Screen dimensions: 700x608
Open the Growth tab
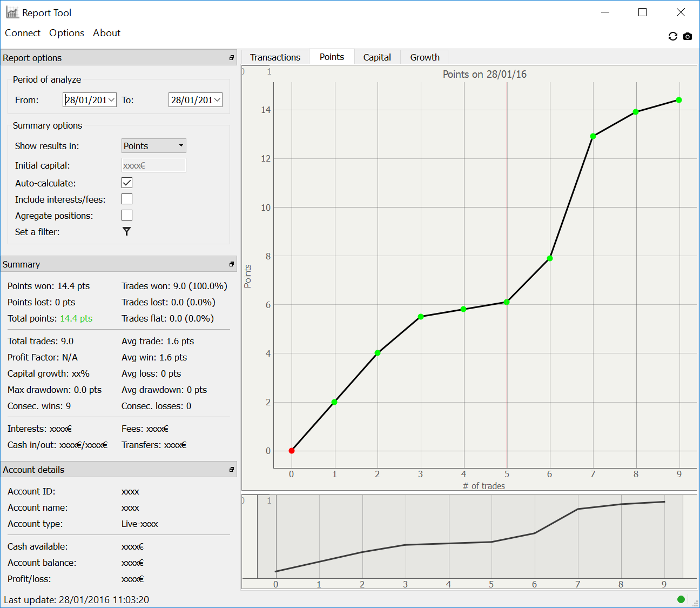click(x=425, y=57)
